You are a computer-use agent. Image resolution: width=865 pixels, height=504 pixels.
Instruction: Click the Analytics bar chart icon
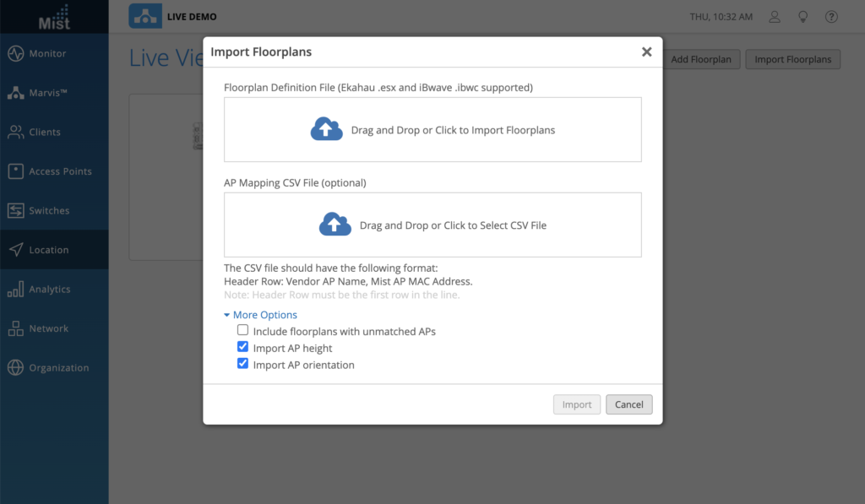click(x=15, y=290)
